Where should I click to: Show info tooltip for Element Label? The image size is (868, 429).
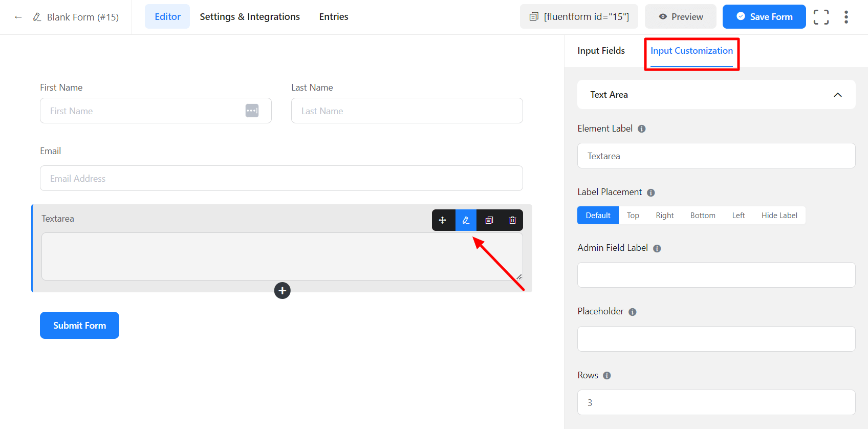pyautogui.click(x=641, y=129)
